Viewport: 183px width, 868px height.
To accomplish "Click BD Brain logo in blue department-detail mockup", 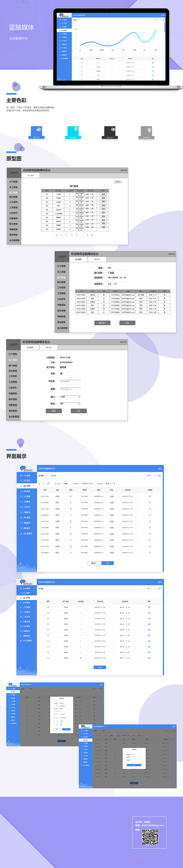I will 26,468.
